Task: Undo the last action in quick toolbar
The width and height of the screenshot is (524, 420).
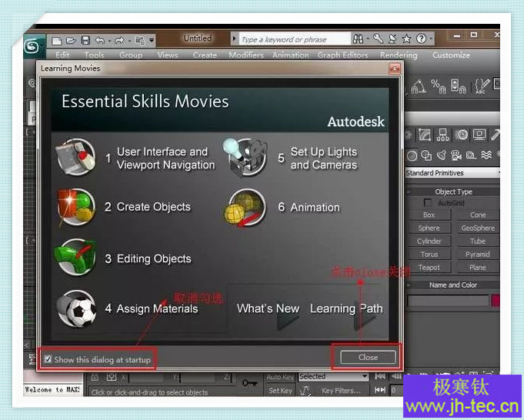Action: [x=100, y=41]
